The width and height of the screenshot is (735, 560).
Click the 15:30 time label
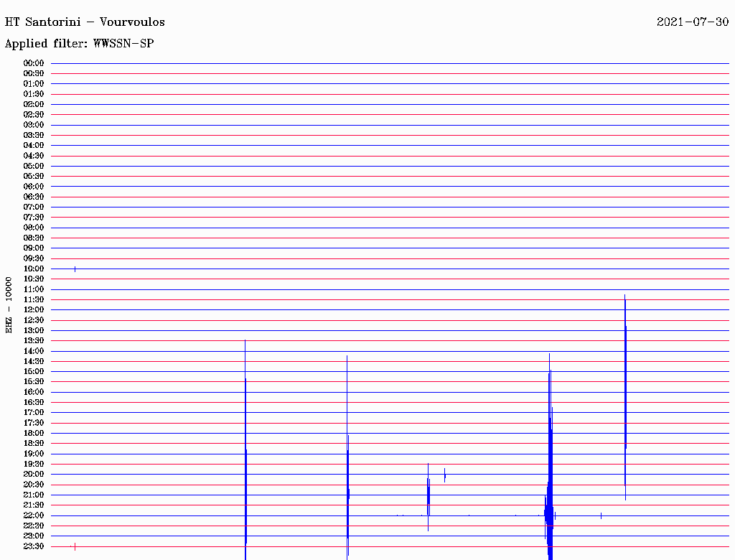click(x=34, y=382)
